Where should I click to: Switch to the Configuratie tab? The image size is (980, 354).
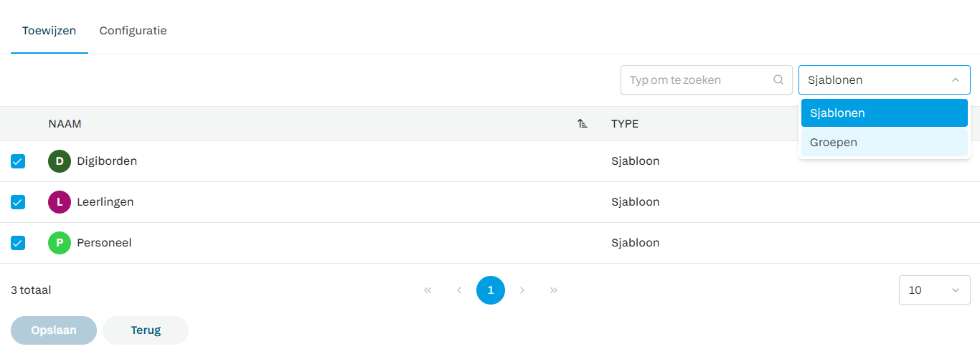pyautogui.click(x=133, y=31)
